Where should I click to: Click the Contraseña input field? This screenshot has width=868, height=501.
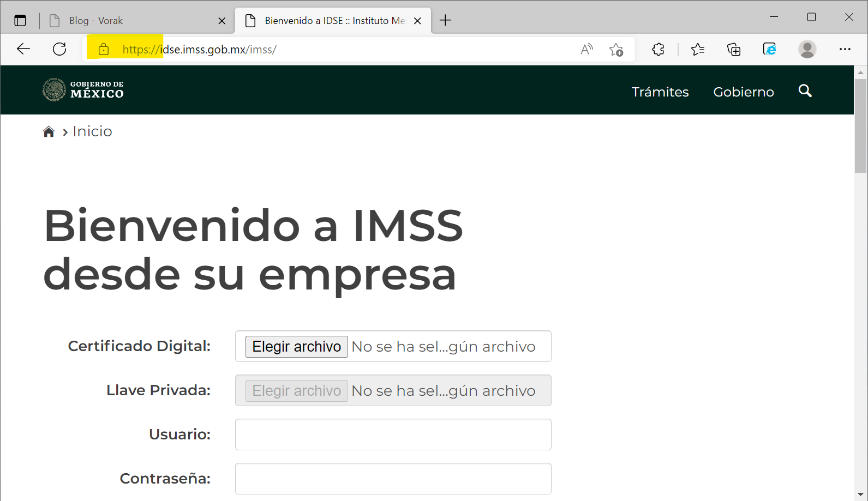(x=393, y=479)
